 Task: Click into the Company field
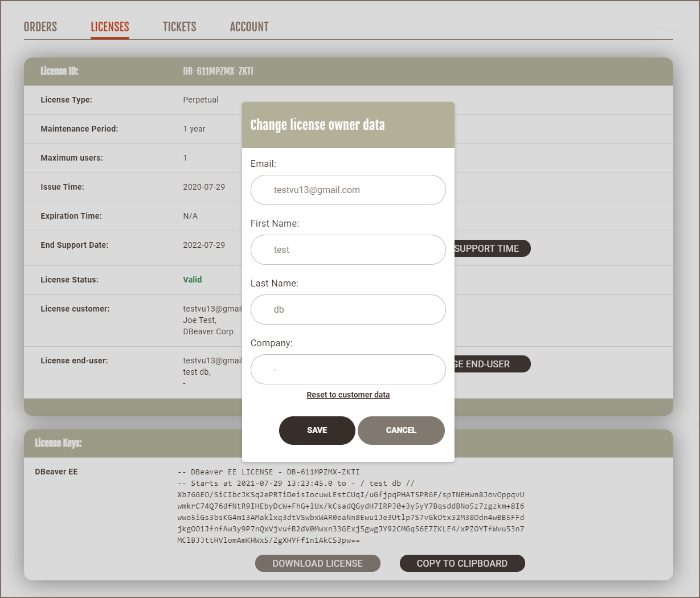click(x=348, y=370)
